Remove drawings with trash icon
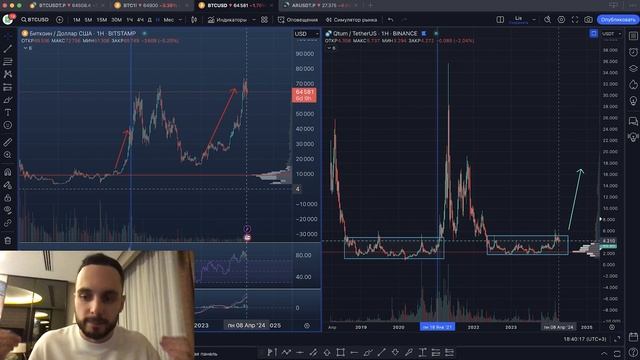640x360 pixels. (x=8, y=240)
